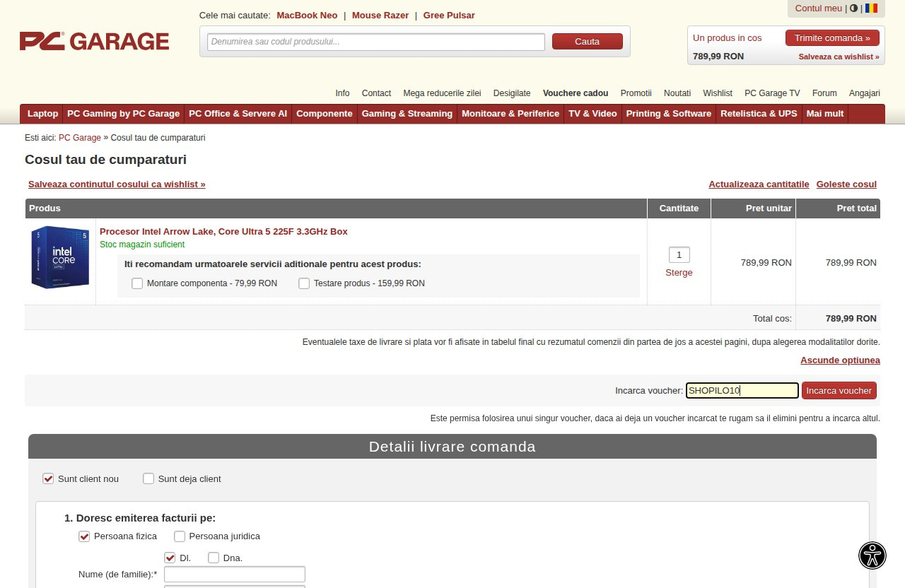The image size is (905, 588).
Task: Click the PC Garage breadcrumb link
Action: point(80,138)
